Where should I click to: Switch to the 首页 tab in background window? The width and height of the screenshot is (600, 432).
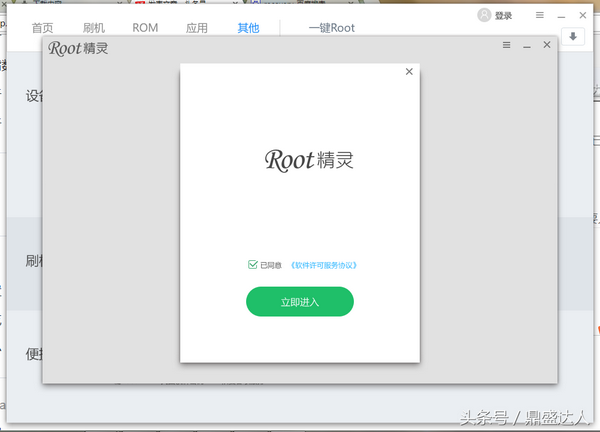42,28
